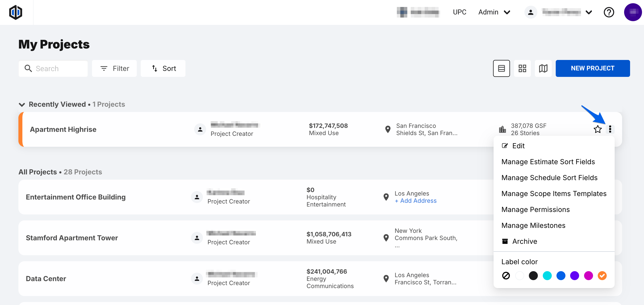644x305 pixels.
Task: Switch to list view icon
Action: [x=501, y=68]
